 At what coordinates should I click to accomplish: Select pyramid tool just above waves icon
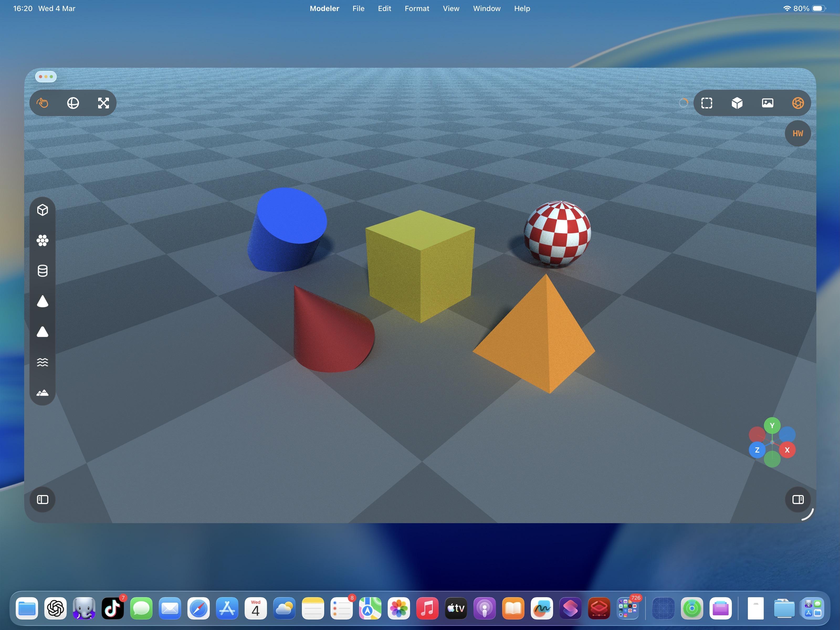(43, 332)
